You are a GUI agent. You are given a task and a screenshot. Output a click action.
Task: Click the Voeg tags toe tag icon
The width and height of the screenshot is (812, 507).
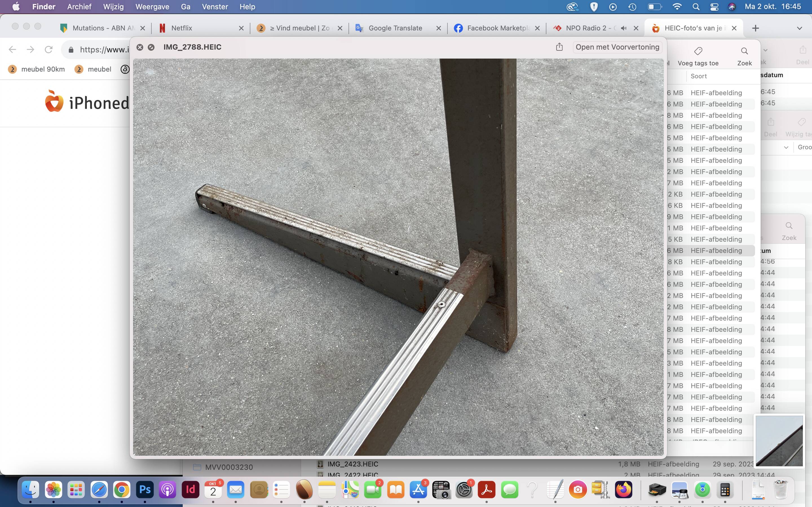699,51
